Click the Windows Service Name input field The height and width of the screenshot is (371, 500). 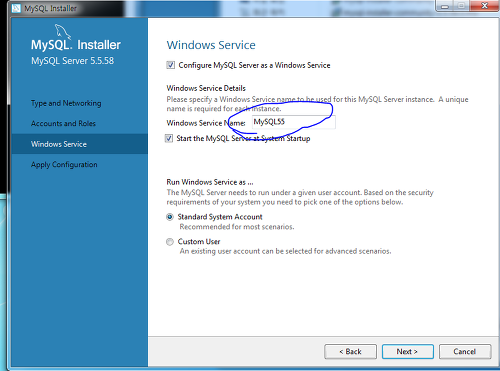pyautogui.click(x=293, y=122)
